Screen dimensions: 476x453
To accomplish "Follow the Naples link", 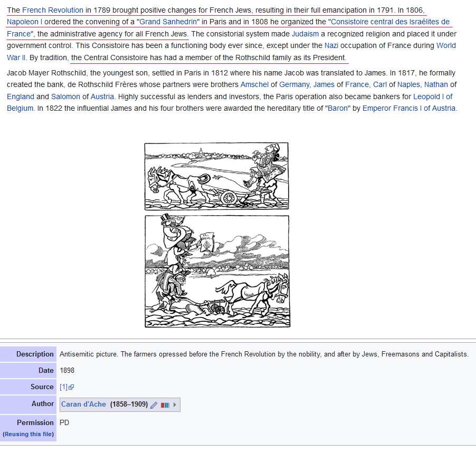I will (x=408, y=84).
